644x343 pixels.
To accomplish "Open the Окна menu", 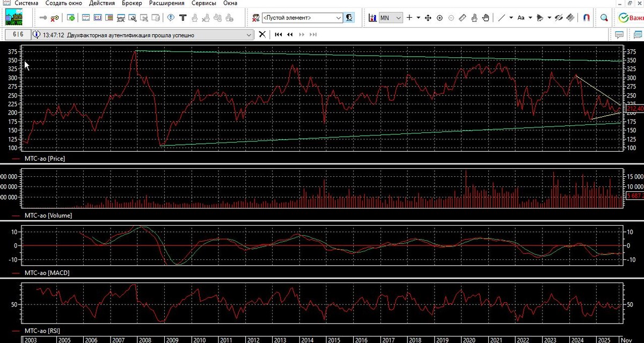I will click(x=230, y=3).
